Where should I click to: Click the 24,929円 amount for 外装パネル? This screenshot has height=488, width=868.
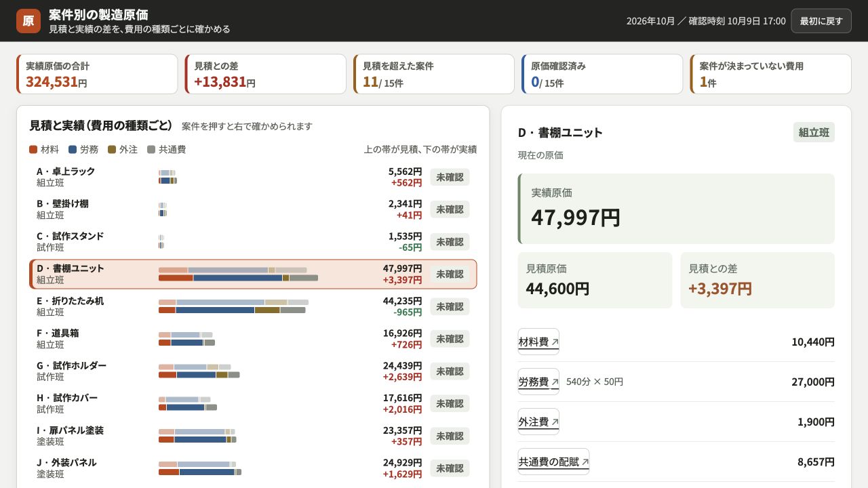pyautogui.click(x=402, y=462)
